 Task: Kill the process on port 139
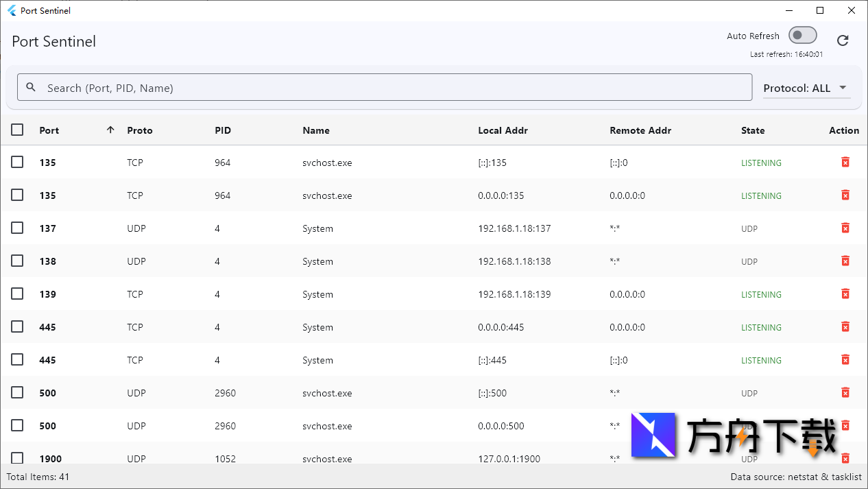(x=845, y=294)
